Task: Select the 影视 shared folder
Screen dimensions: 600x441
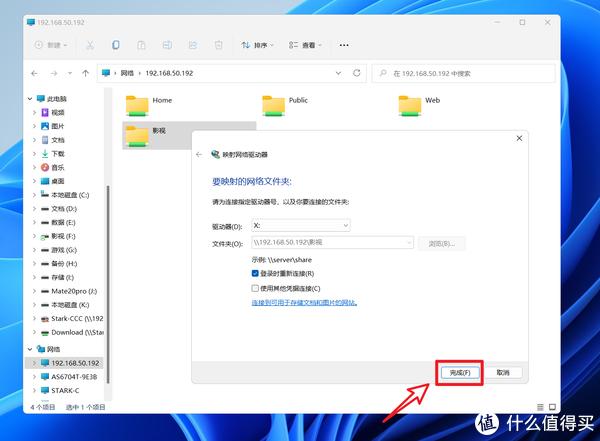Action: tap(157, 136)
